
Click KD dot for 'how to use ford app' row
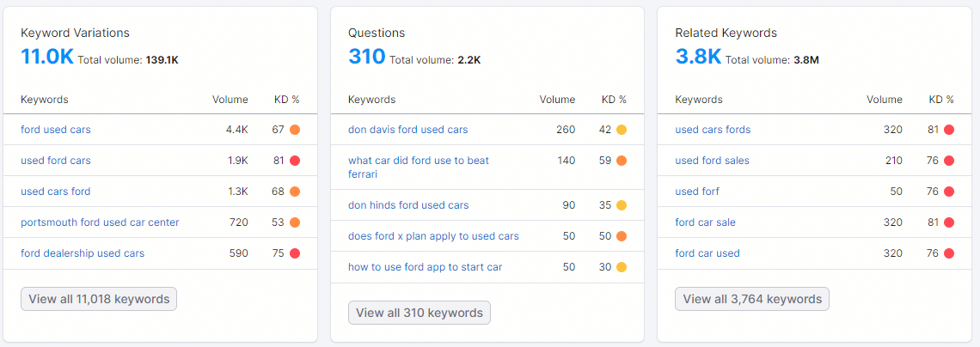(622, 267)
